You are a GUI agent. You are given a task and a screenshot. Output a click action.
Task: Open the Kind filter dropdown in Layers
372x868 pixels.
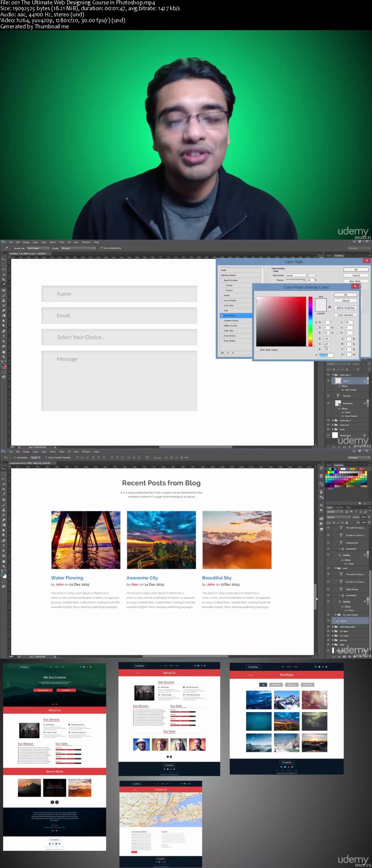pyautogui.click(x=335, y=512)
